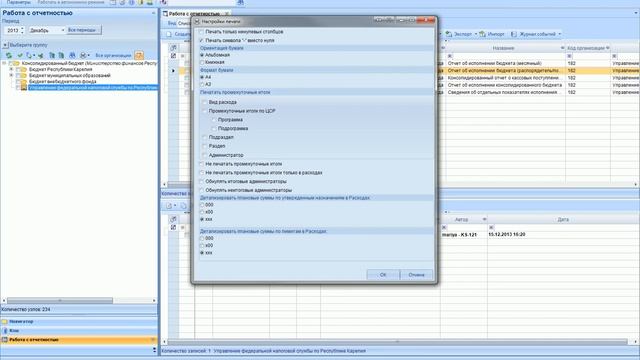Click the Навигатор folder icon in the bottom-left pane

click(4, 322)
